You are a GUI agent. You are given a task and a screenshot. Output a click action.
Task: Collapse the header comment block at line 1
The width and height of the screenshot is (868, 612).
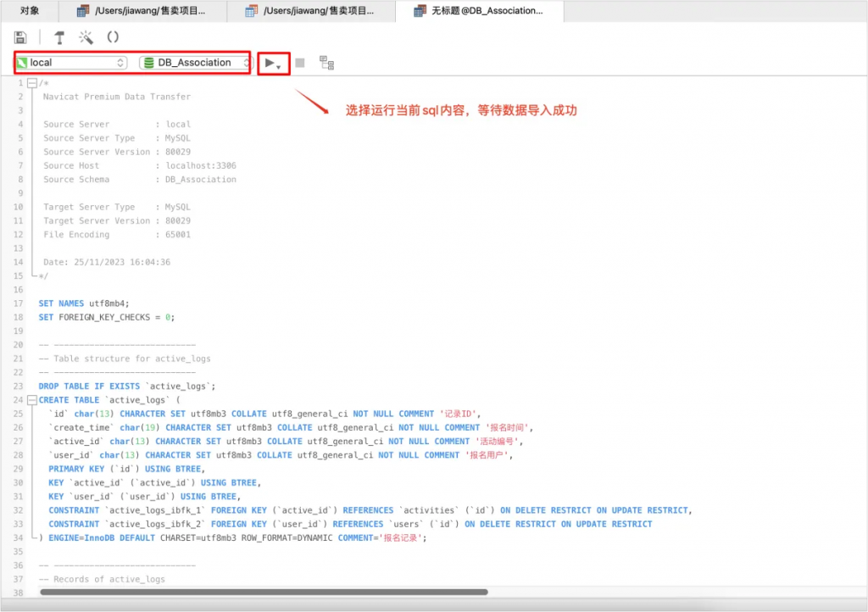(x=31, y=83)
